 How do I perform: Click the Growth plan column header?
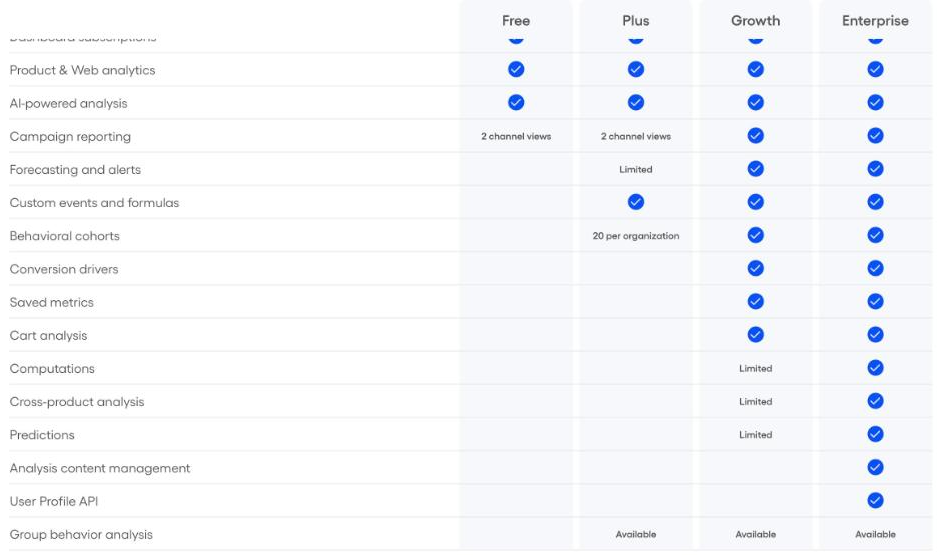[755, 20]
